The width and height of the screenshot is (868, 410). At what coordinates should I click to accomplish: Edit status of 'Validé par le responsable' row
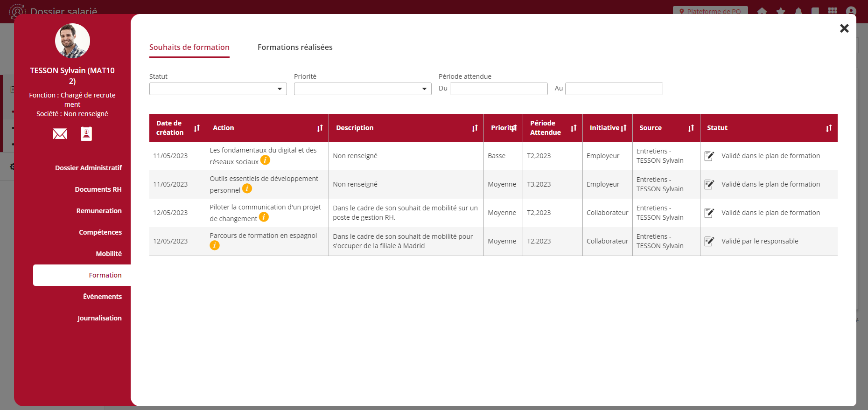pyautogui.click(x=709, y=241)
